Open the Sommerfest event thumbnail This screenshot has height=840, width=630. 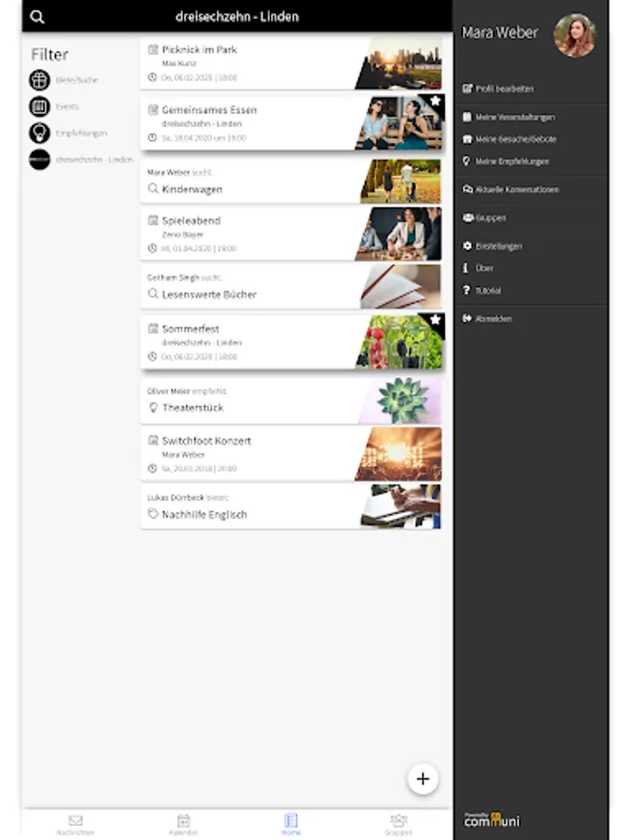[x=400, y=342]
